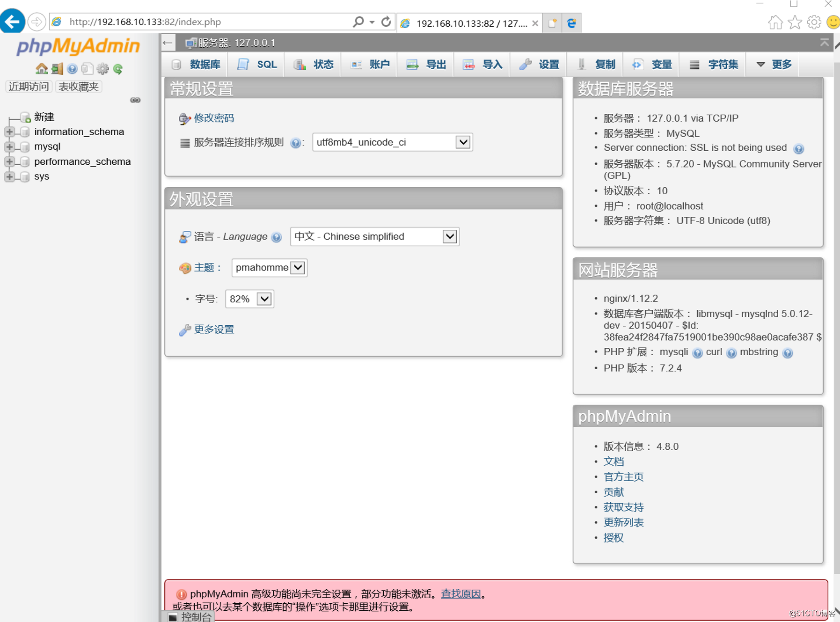Collapse navigation panel left arrow icon
This screenshot has width=840, height=622.
click(168, 43)
